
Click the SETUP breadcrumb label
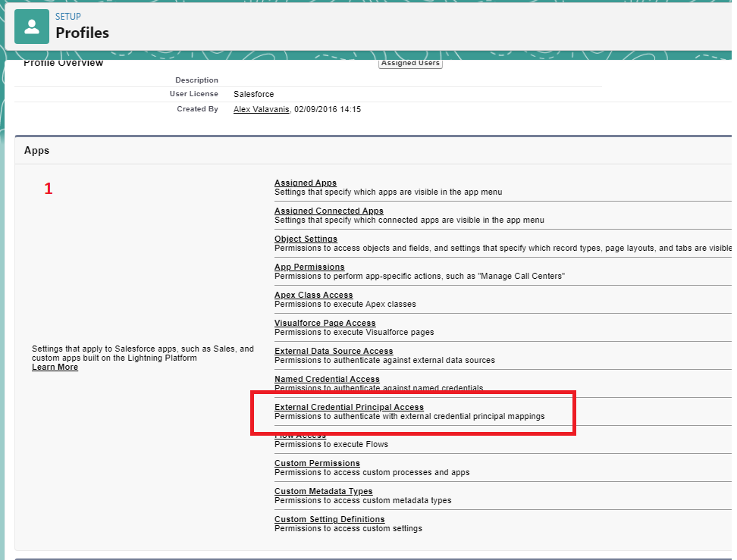(x=68, y=16)
